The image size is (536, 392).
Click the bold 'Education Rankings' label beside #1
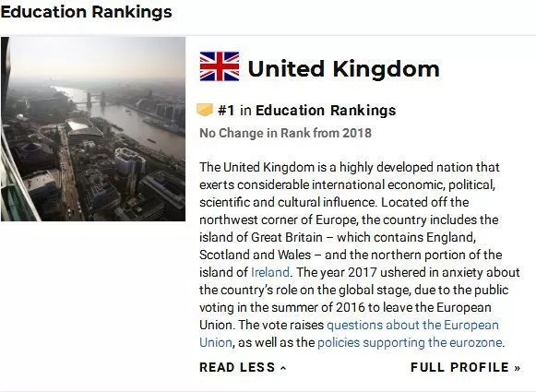point(326,111)
